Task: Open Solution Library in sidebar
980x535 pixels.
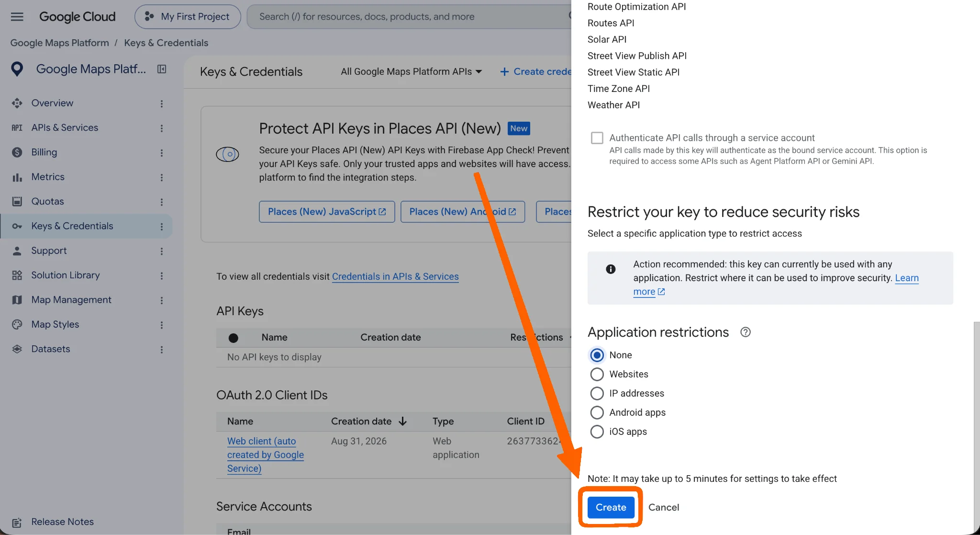Action: [x=66, y=275]
